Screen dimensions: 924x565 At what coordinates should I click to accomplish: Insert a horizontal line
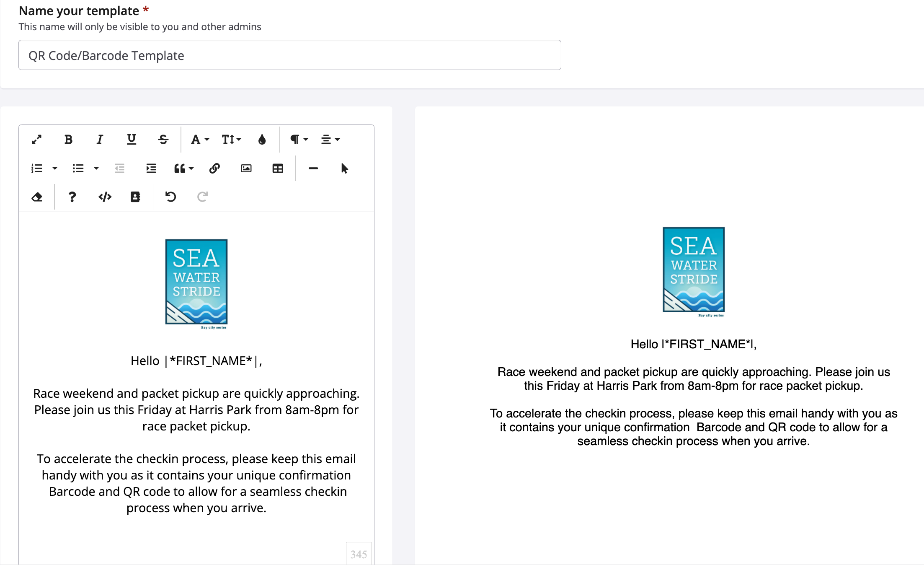point(313,168)
